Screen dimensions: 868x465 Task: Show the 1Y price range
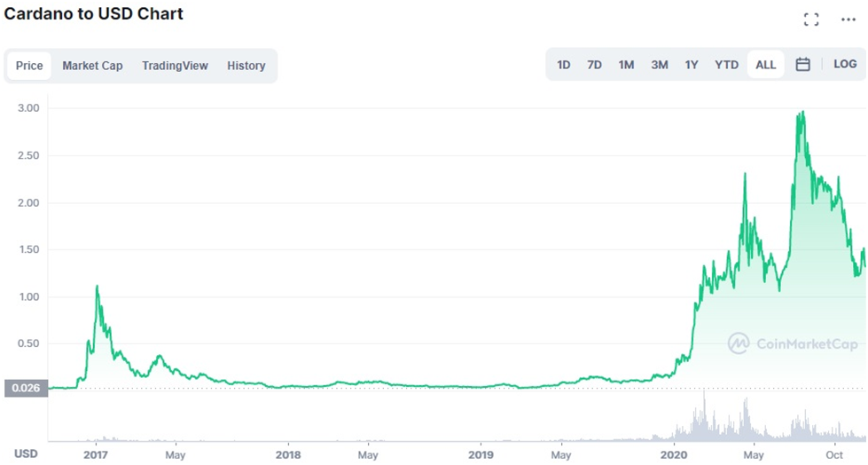pyautogui.click(x=692, y=65)
